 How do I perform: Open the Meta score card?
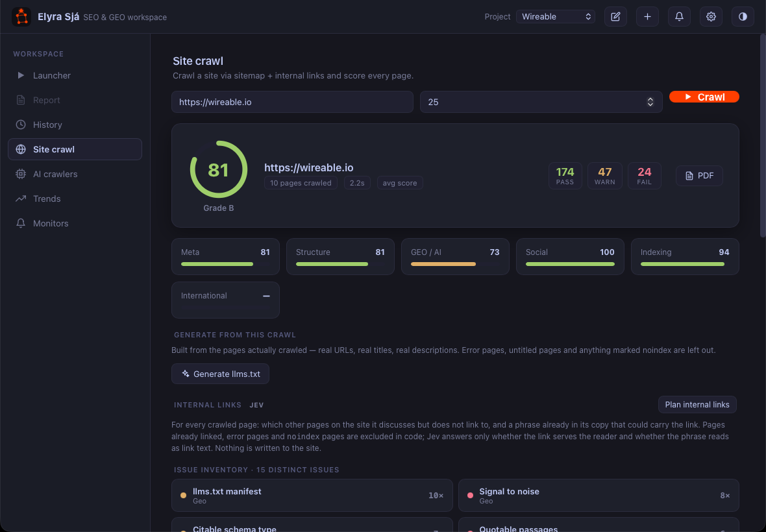[x=225, y=257]
